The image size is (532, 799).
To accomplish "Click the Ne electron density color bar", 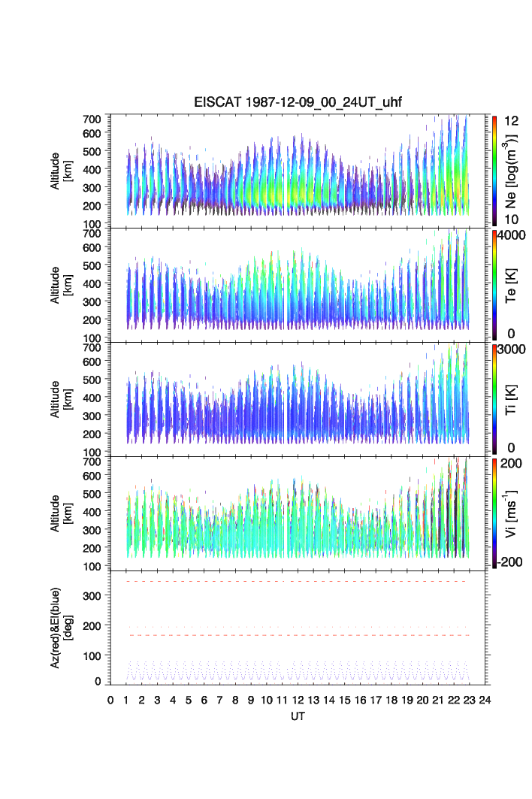I will pos(494,171).
